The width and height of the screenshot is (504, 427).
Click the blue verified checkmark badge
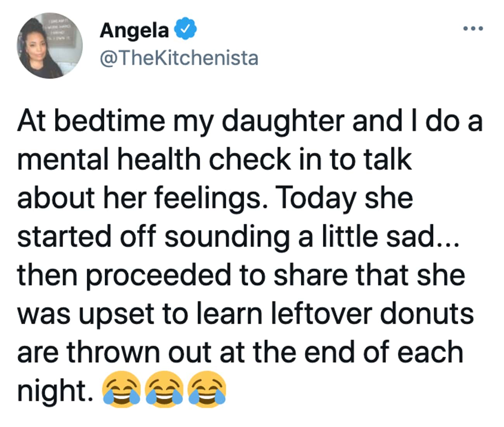185,29
